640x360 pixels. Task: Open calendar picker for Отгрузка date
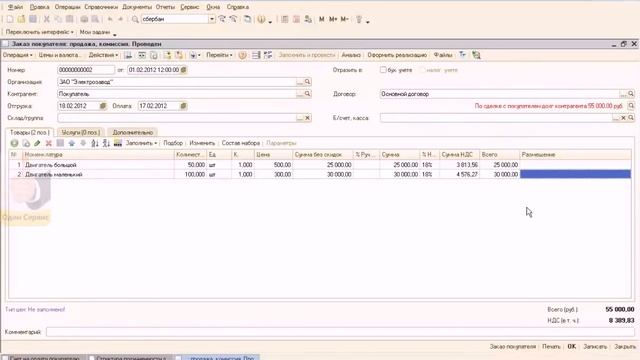(x=103, y=106)
